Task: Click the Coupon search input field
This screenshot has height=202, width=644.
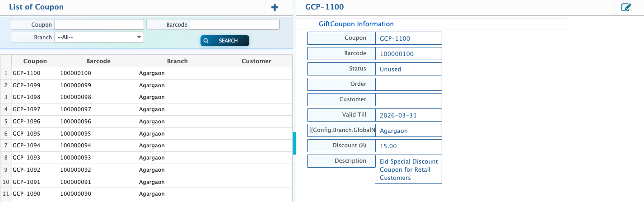Action: pos(99,24)
